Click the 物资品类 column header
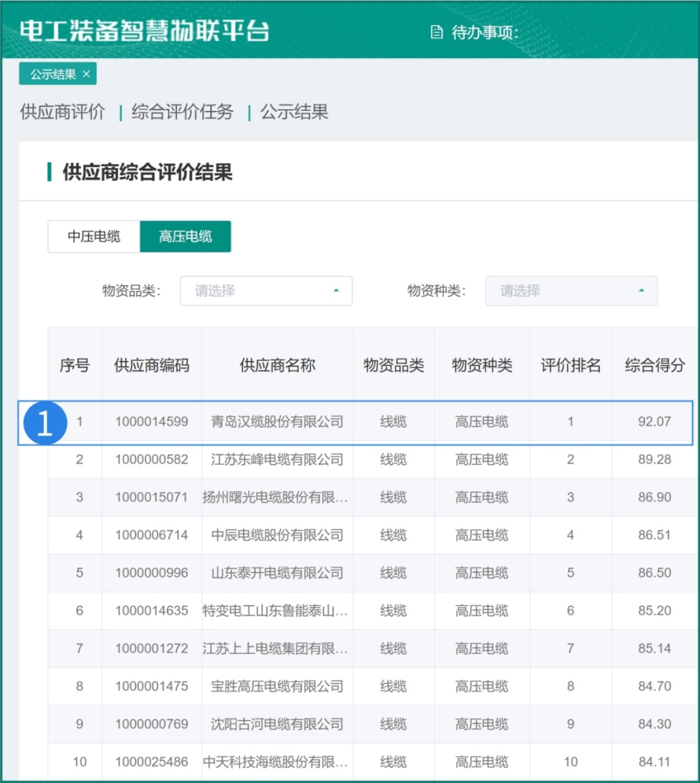 tap(393, 366)
